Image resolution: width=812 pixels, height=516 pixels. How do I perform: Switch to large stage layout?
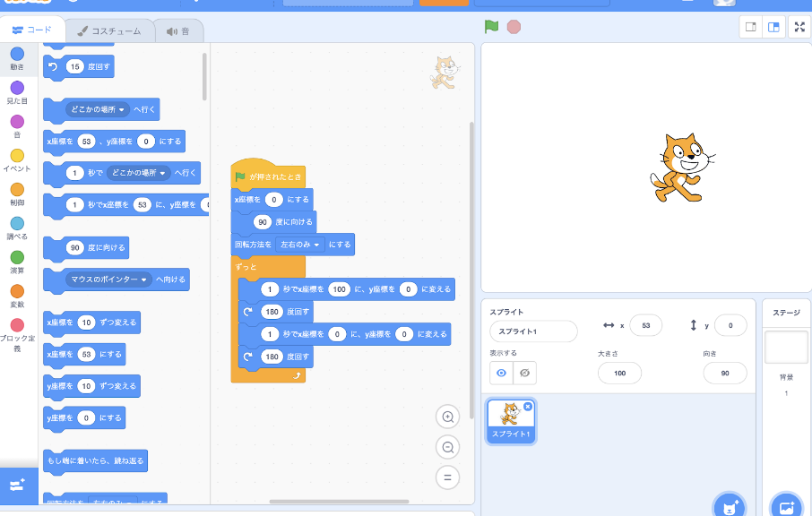(x=773, y=27)
